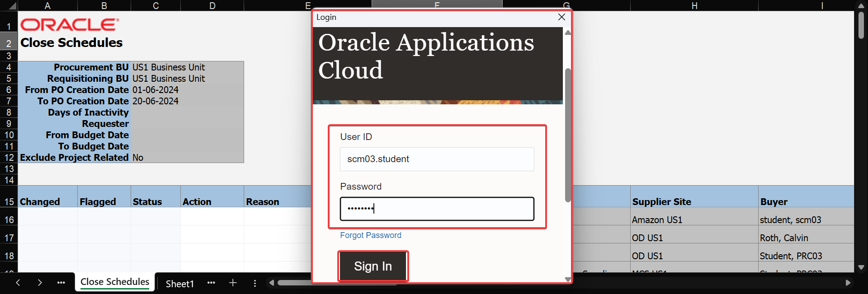The width and height of the screenshot is (868, 294).
Task: Click the select-all corner of the sheet
Action: 9,5
